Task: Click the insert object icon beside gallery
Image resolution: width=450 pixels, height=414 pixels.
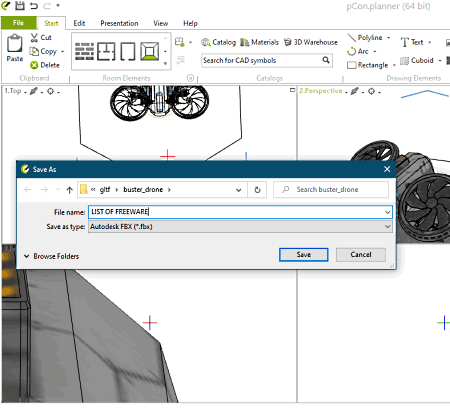Action: (180, 42)
